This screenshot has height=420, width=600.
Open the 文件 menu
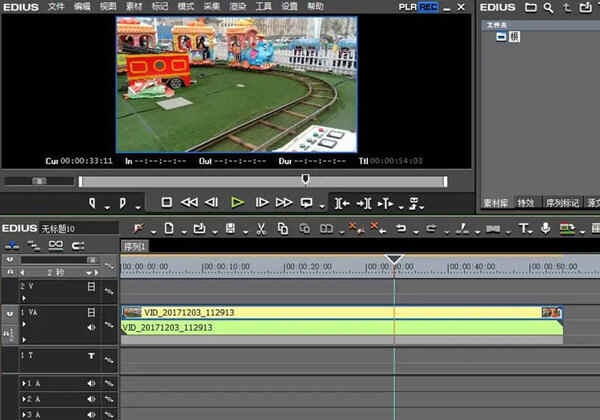click(x=56, y=7)
